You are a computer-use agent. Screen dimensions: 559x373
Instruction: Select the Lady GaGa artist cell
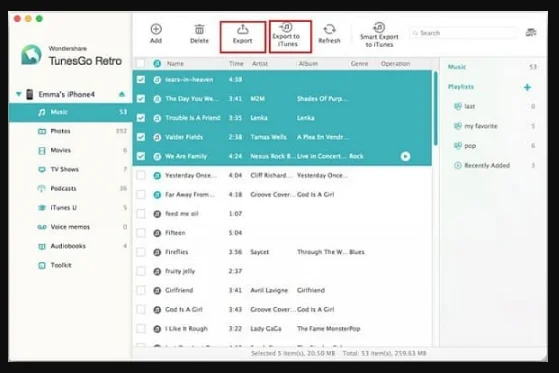tap(266, 329)
